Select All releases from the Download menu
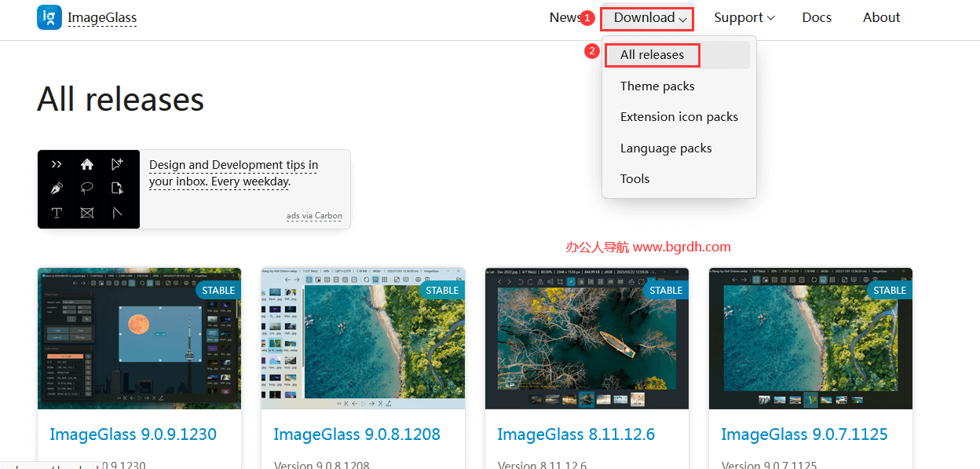Viewport: 980px width, 469px height. pyautogui.click(x=652, y=55)
